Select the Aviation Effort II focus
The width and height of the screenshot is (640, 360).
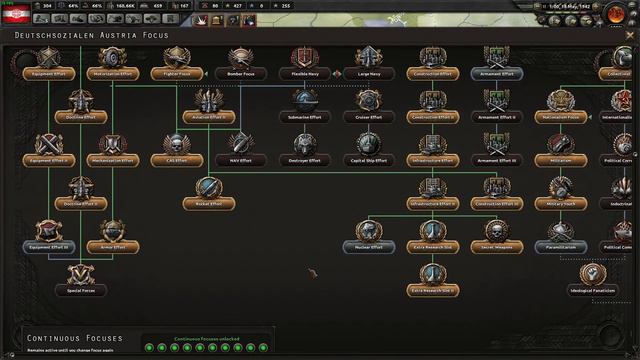(209, 117)
